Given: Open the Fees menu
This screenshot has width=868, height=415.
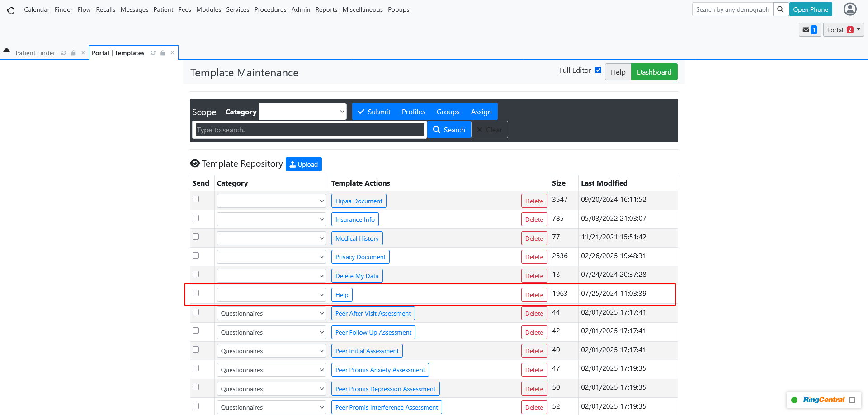Looking at the screenshot, I should tap(185, 9).
